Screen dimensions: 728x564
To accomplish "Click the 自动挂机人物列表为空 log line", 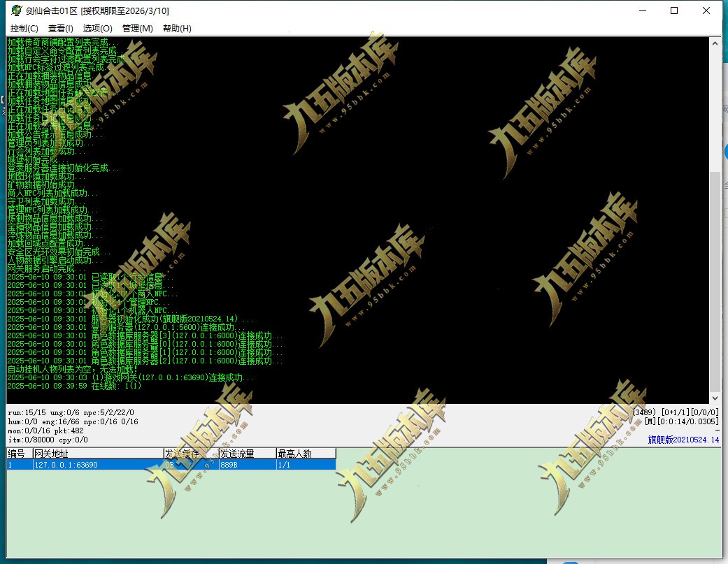I will (x=73, y=369).
